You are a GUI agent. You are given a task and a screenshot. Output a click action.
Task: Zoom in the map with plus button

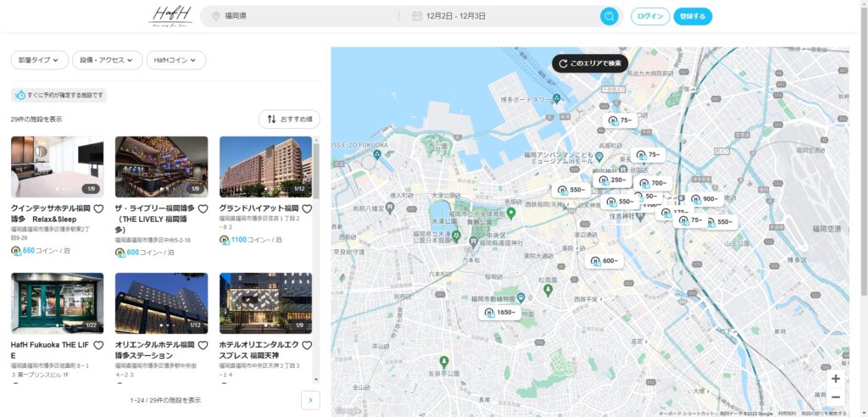click(x=835, y=379)
